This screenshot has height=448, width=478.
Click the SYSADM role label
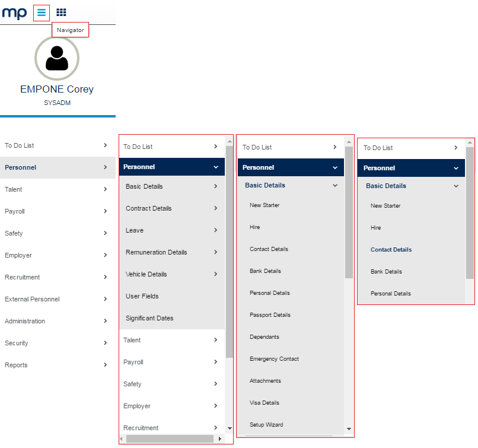57,103
